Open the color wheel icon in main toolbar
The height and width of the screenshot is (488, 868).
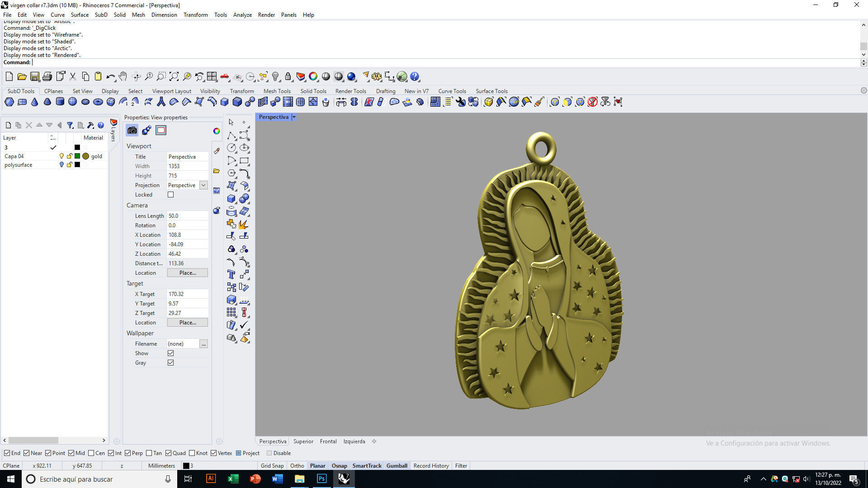pos(313,77)
